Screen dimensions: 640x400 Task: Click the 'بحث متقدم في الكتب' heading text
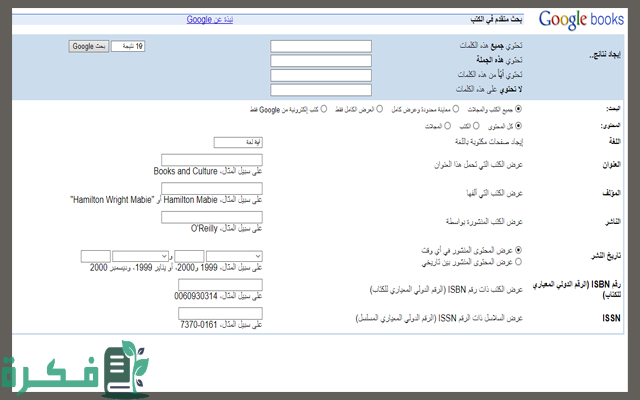[496, 20]
